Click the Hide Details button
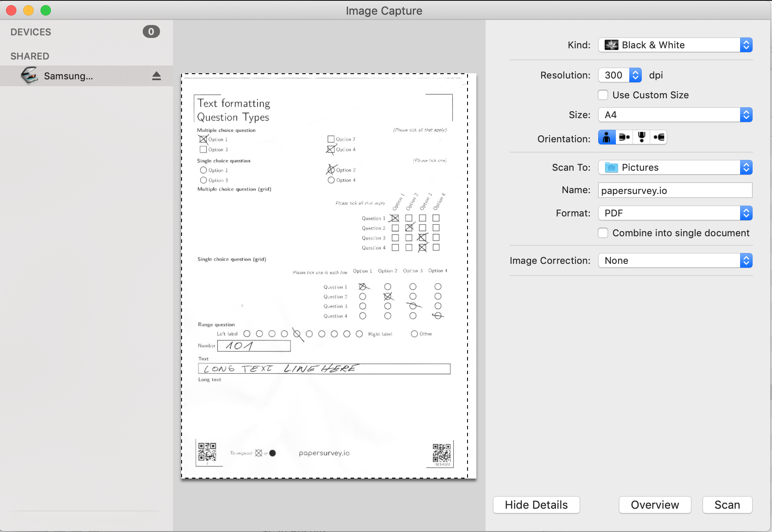Screen dimensions: 772x532 tap(537, 505)
